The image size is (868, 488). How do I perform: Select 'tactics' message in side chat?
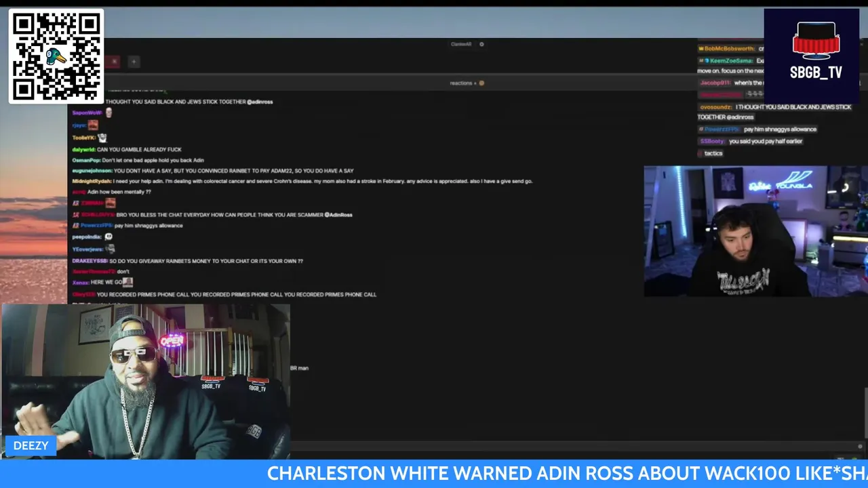tap(713, 153)
